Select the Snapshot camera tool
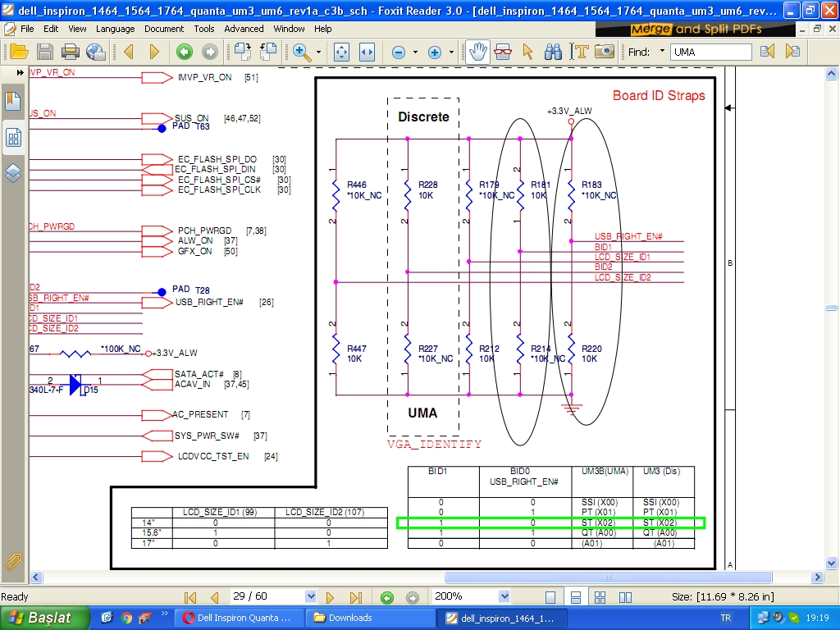The width and height of the screenshot is (840, 630). click(x=605, y=52)
